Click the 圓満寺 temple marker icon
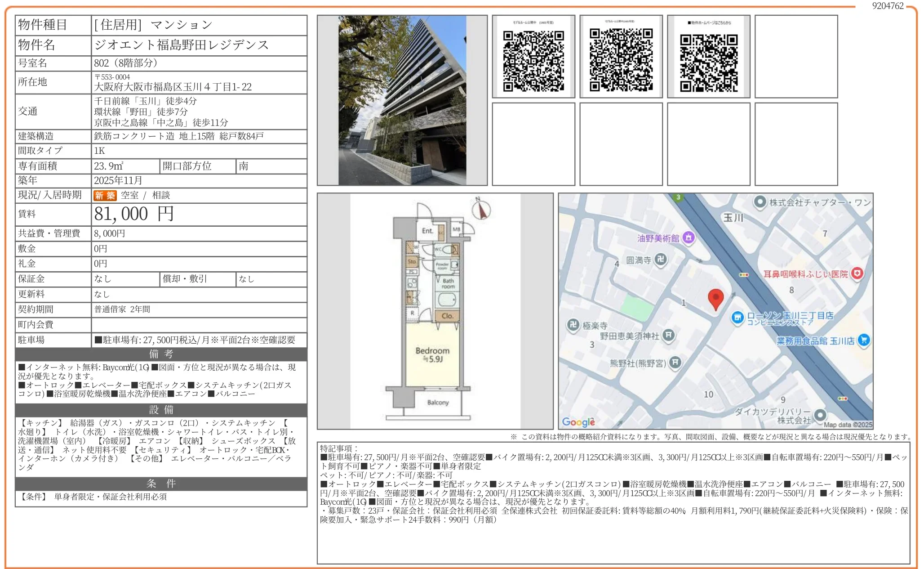Screen dimensions: 924x569 pos(660,260)
